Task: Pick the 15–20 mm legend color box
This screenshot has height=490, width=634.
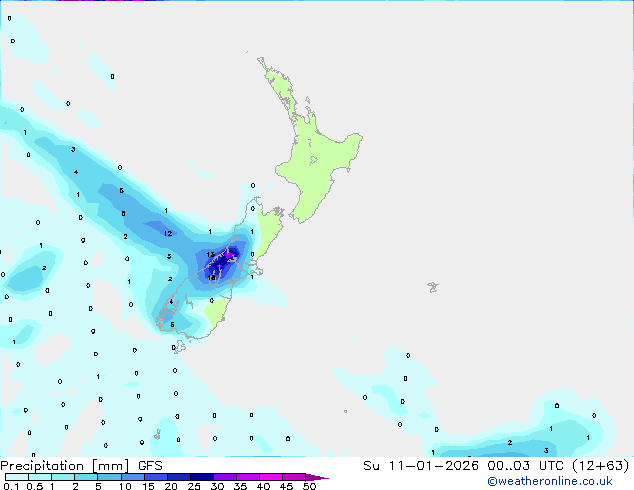Action: tap(155, 477)
